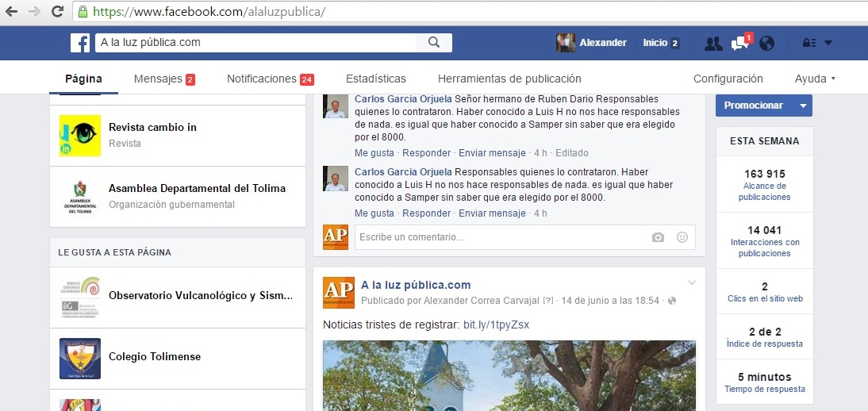The height and width of the screenshot is (411, 868).
Task: Click the Colegio Tolimense crest thumbnail
Action: click(x=80, y=359)
